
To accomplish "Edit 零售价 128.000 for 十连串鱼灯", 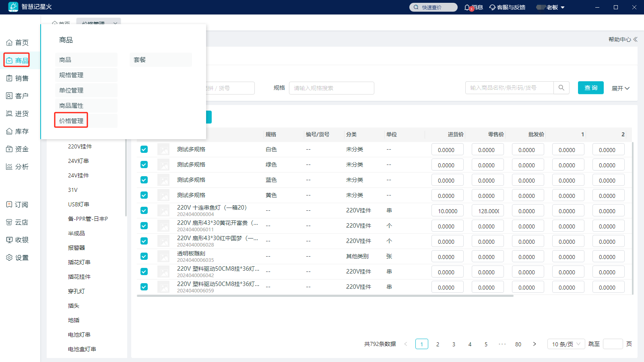I will click(x=488, y=211).
